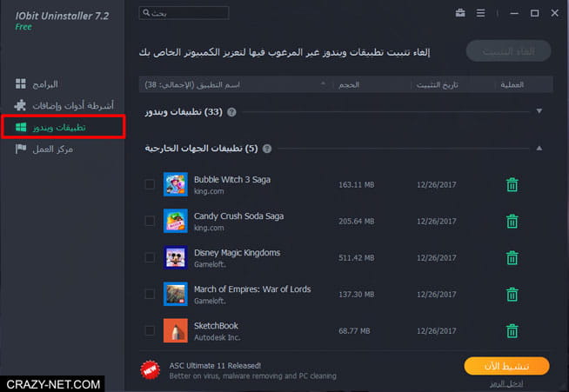Tick the Bubble Witch 3 Saga checkbox
The height and width of the screenshot is (392, 569).
click(150, 184)
